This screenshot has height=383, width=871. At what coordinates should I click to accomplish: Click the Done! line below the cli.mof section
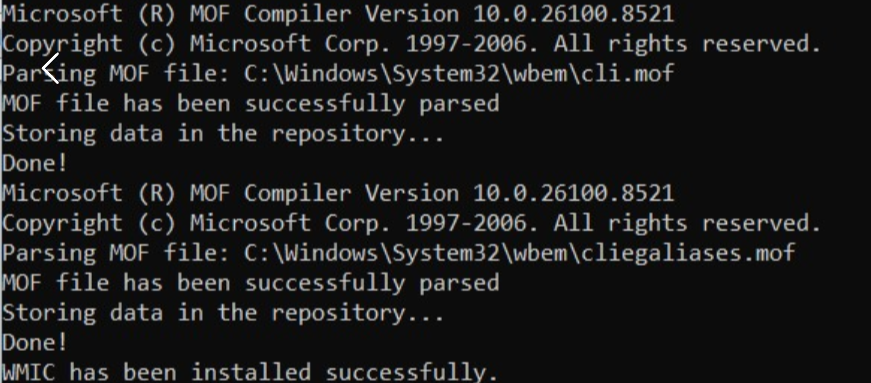click(x=34, y=163)
